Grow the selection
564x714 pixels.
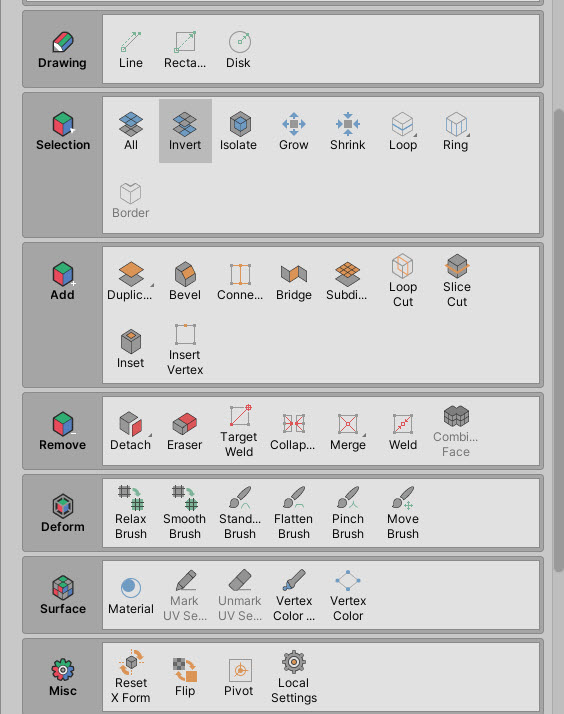pyautogui.click(x=294, y=131)
